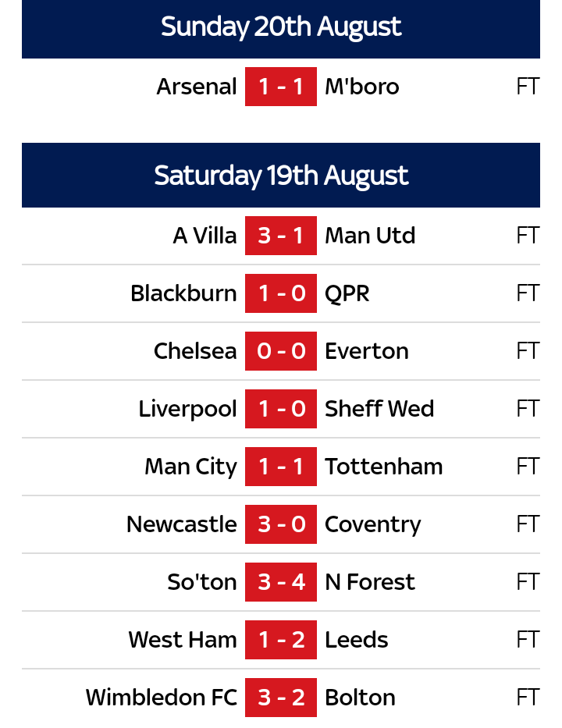Image resolution: width=562 pixels, height=728 pixels.
Task: Click the Saturday 19th August header
Action: [281, 176]
